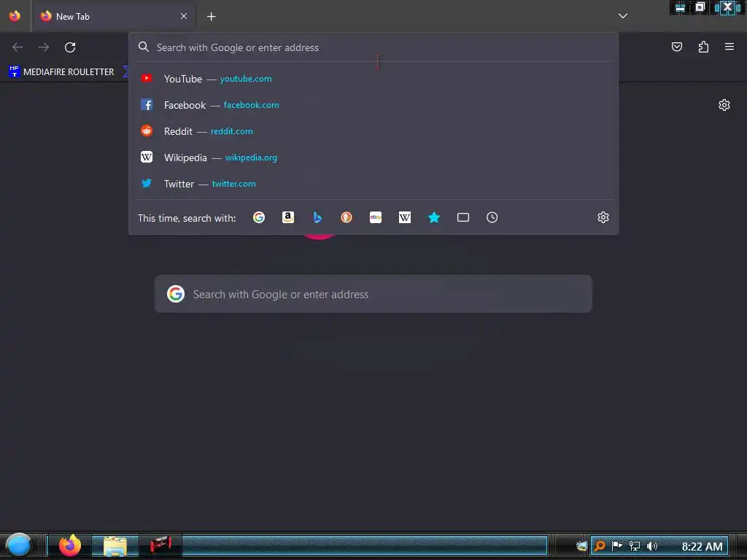Click the page's Google search box
747x560 pixels.
tap(373, 294)
